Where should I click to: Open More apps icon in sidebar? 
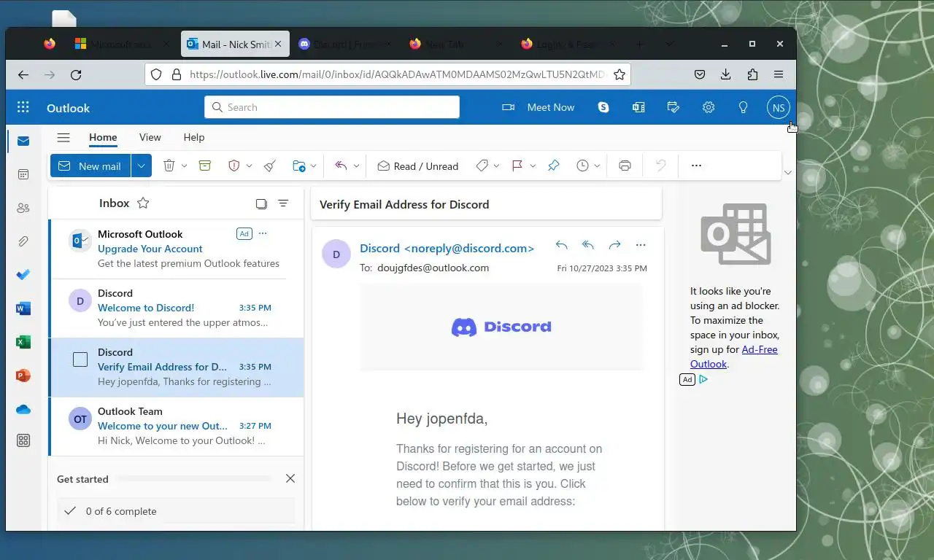click(23, 440)
